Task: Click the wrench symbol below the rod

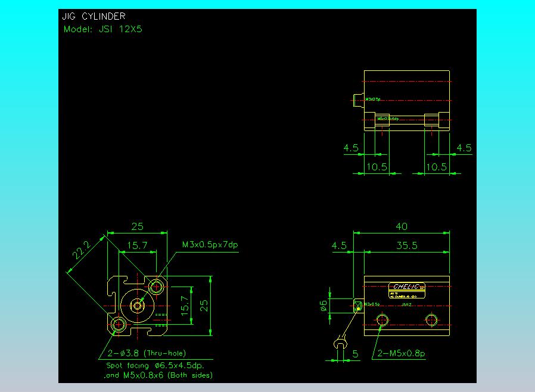Action: tap(340, 342)
